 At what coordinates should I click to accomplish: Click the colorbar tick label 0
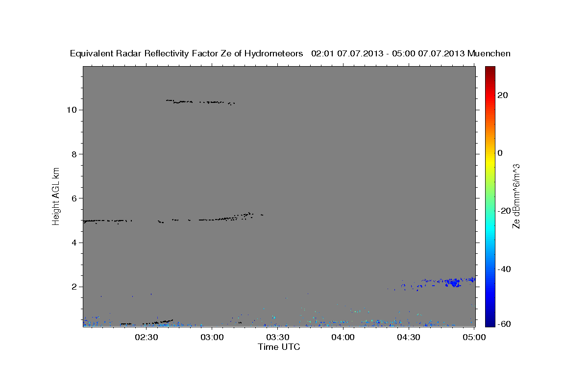500,153
